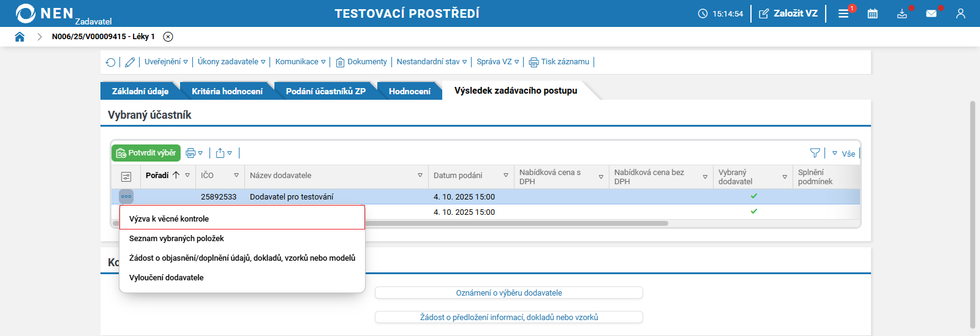Switch to the Podání účastníků ZP tab
Image resolution: width=980 pixels, height=336 pixels.
(x=325, y=91)
